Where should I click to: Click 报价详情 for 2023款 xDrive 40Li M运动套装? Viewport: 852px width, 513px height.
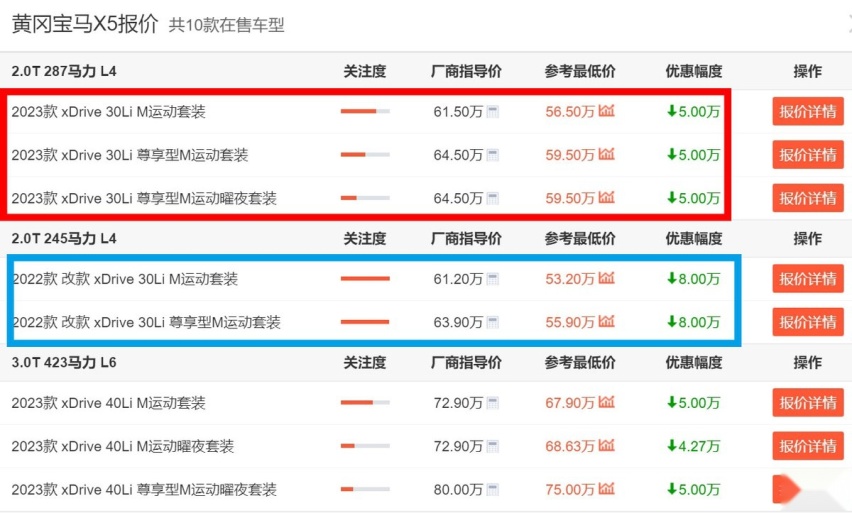(808, 403)
